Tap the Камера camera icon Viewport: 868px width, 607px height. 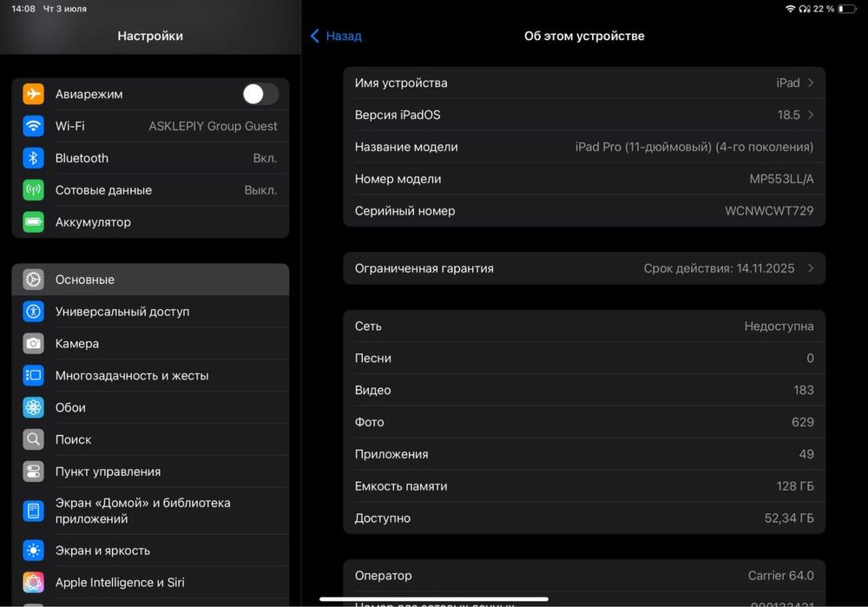click(x=33, y=343)
